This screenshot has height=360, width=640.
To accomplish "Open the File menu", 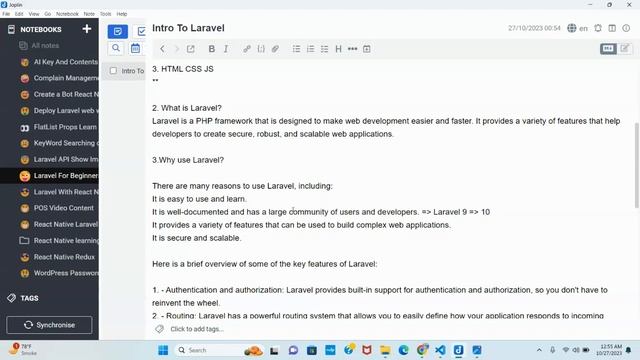I will (6, 14).
